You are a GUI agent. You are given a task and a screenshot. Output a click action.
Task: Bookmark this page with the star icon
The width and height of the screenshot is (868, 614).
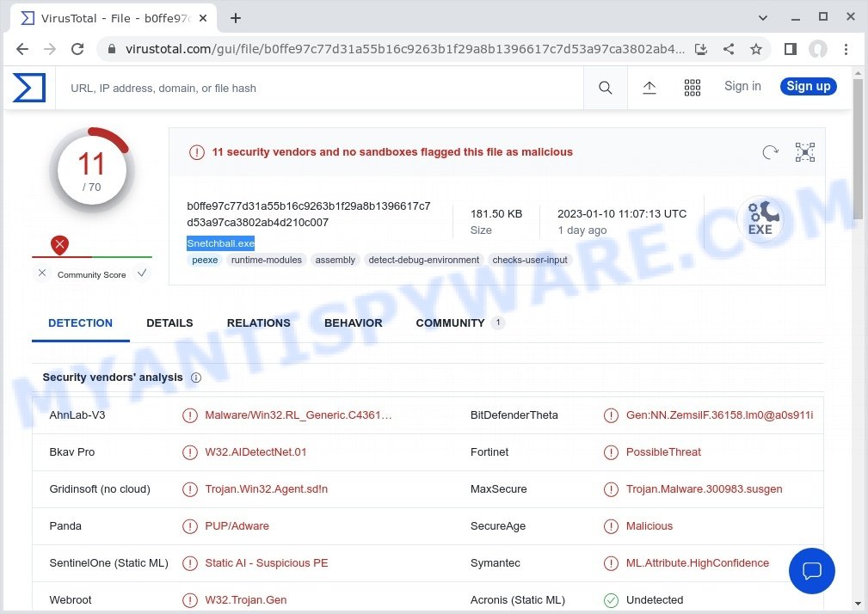756,49
